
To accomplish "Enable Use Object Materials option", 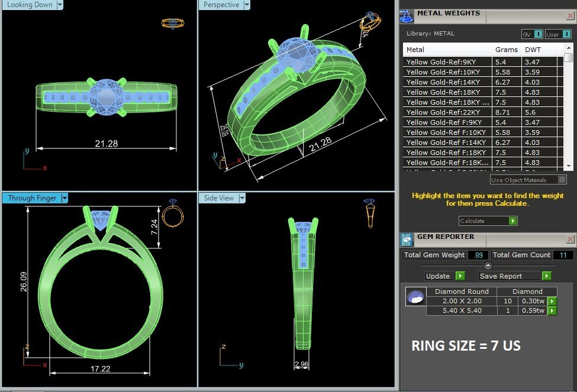I will click(x=561, y=180).
